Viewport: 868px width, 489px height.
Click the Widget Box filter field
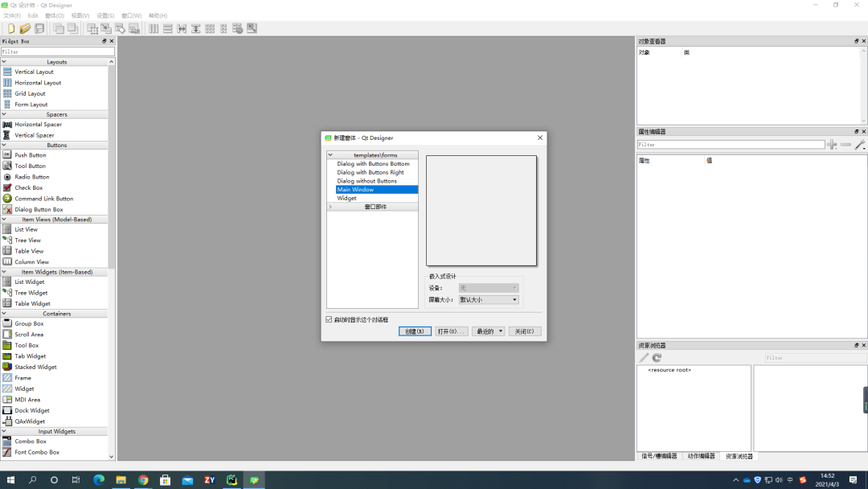pos(56,51)
